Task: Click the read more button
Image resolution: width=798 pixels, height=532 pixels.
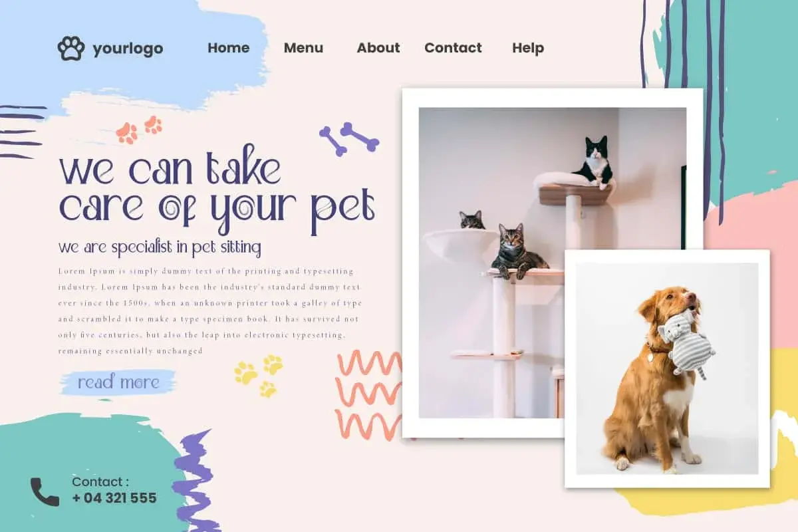Action: click(x=118, y=382)
